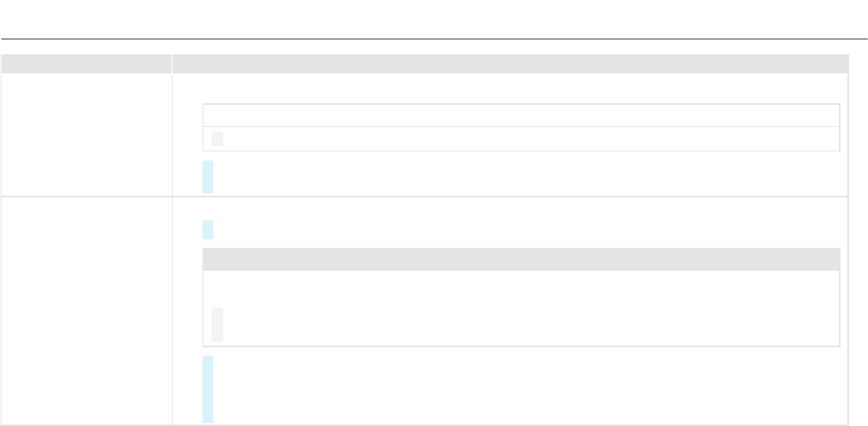
Task: Click the gray header bar of the lower bordered box
Action: click(521, 259)
